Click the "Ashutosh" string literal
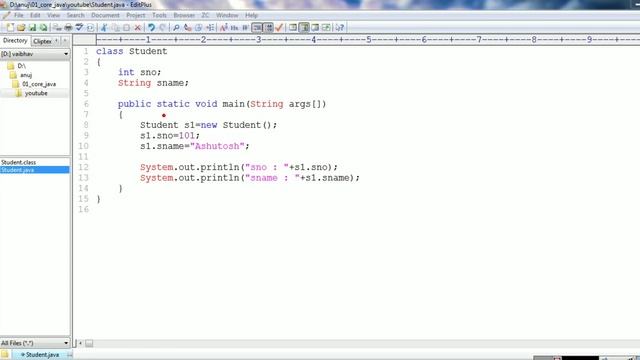 (217, 146)
